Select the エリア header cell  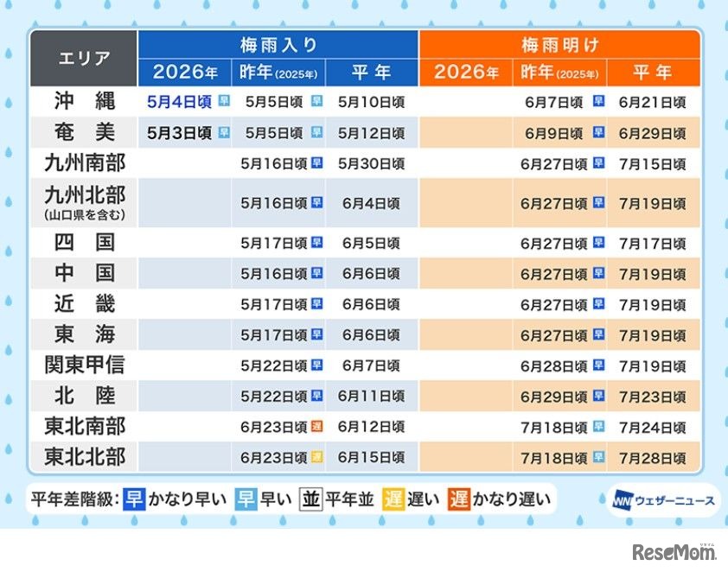84,59
